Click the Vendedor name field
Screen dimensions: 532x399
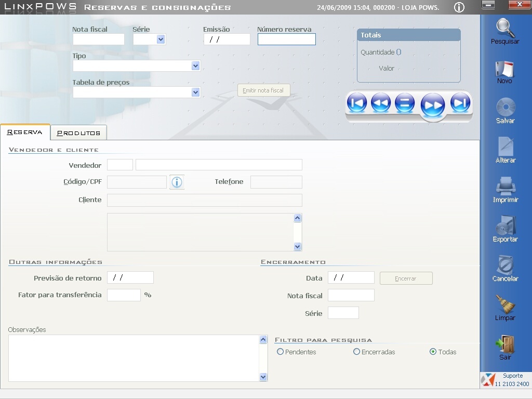219,165
